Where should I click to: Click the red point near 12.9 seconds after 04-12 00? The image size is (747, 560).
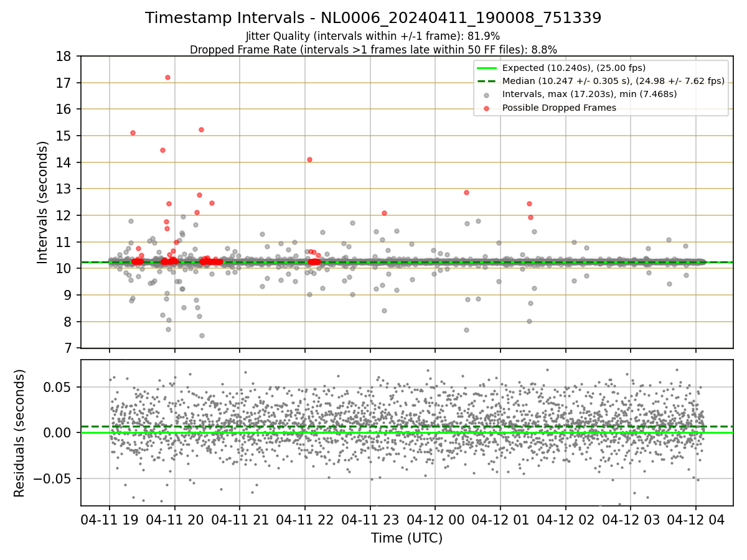tap(466, 192)
